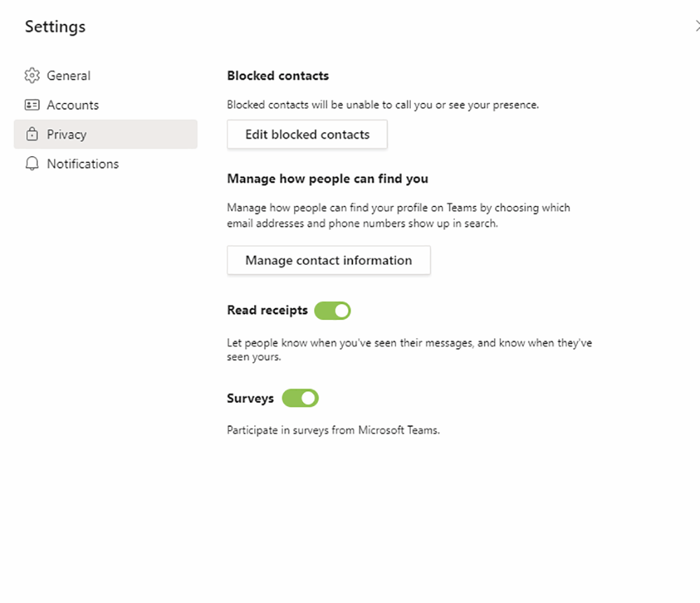The image size is (700, 603).
Task: Switch to the General settings section
Action: point(68,75)
